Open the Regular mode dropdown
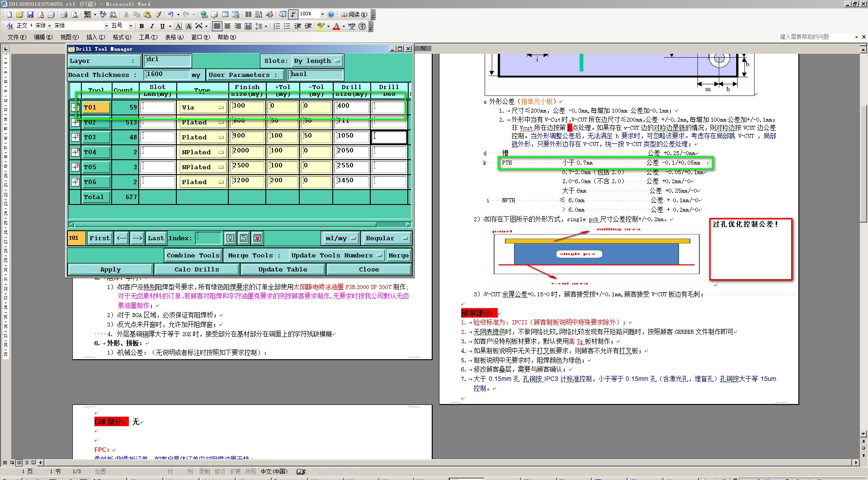 [387, 238]
